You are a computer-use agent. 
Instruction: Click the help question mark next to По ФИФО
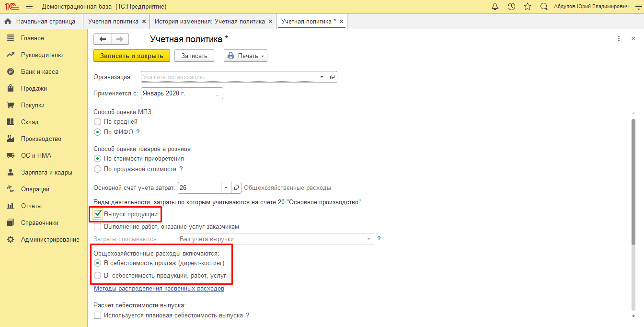tap(138, 132)
